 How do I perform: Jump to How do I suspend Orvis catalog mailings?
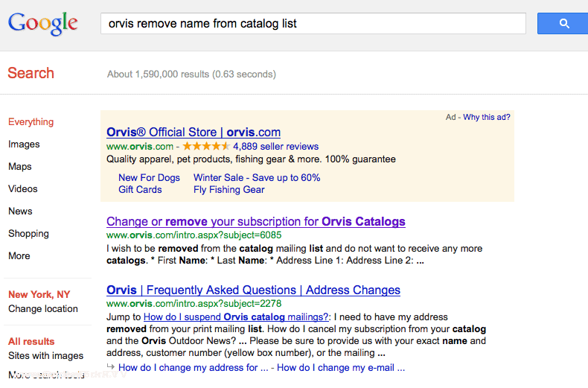236,317
